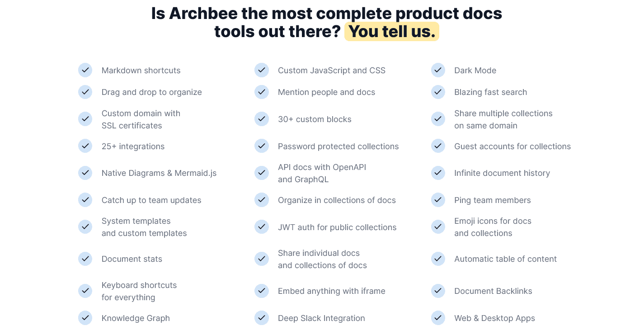Click the checkmark next to Ping team members

pyautogui.click(x=438, y=200)
